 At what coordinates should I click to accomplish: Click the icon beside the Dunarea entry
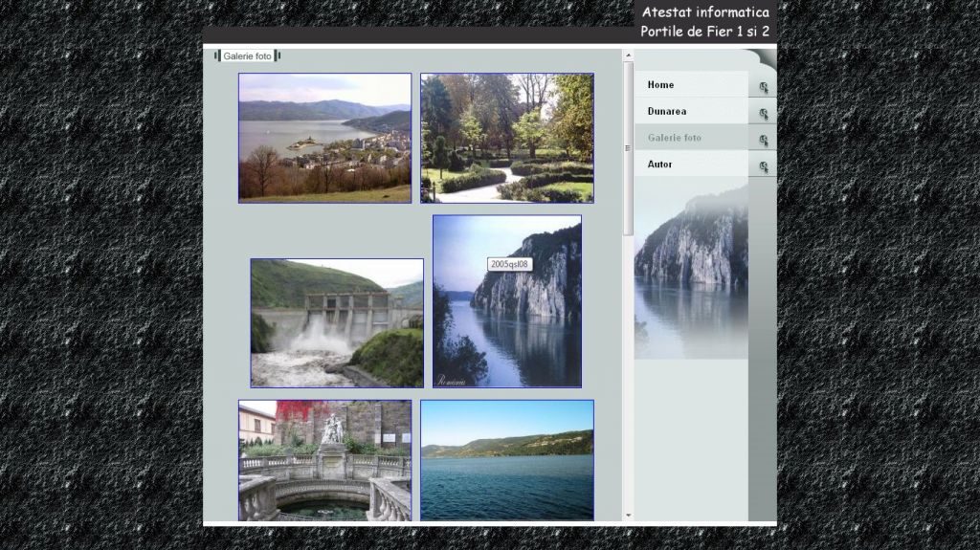pyautogui.click(x=763, y=114)
